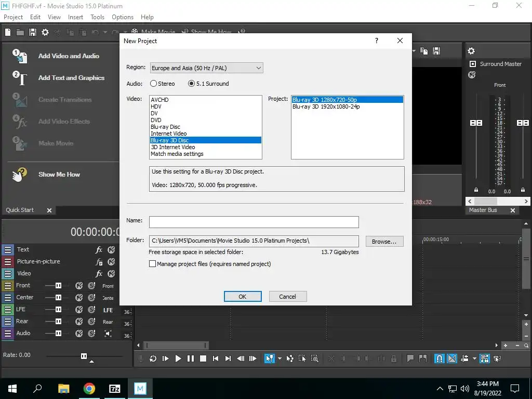
Task: Select the Zoom Edit tool
Action: point(314,358)
